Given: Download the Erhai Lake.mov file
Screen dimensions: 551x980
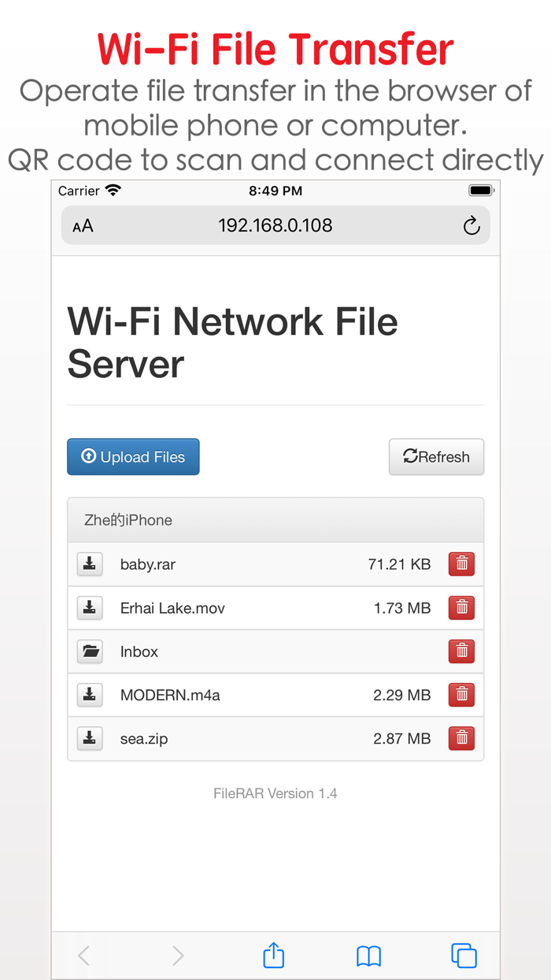Looking at the screenshot, I should pyautogui.click(x=90, y=607).
